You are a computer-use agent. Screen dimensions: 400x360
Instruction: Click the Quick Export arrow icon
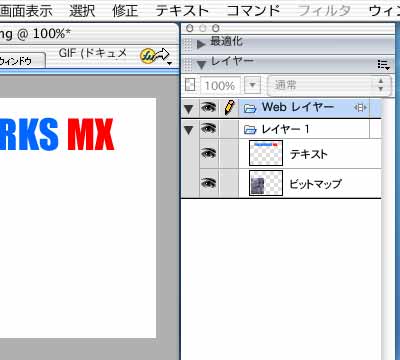155,56
